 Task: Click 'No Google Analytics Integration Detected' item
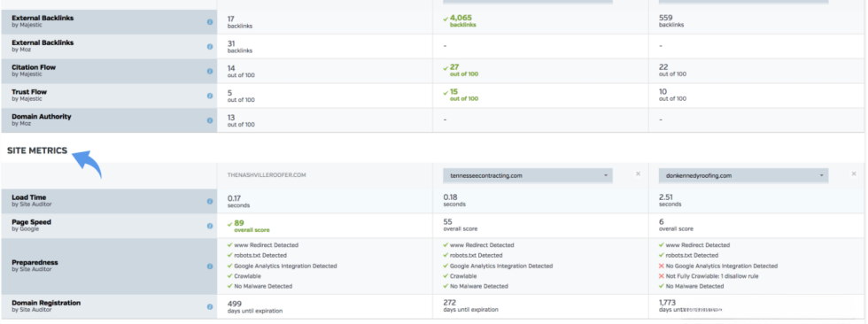click(718, 266)
